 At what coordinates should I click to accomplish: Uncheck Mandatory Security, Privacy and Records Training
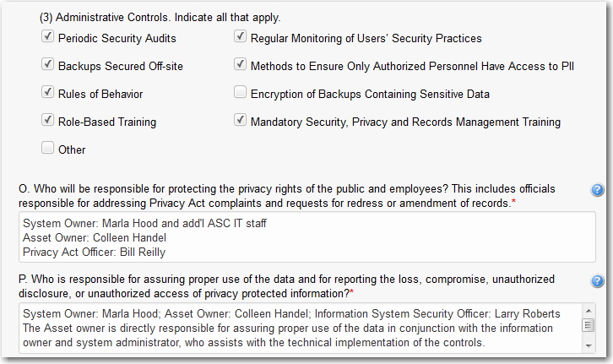coord(241,121)
